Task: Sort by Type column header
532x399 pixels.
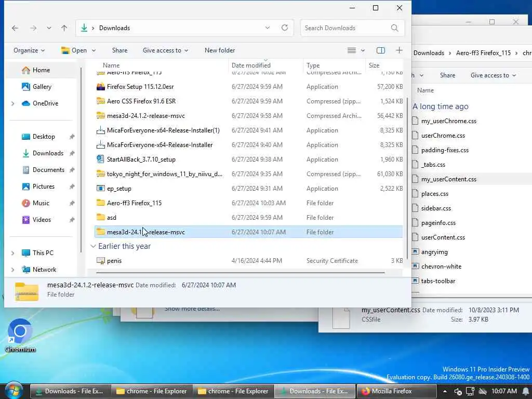Action: (313, 65)
